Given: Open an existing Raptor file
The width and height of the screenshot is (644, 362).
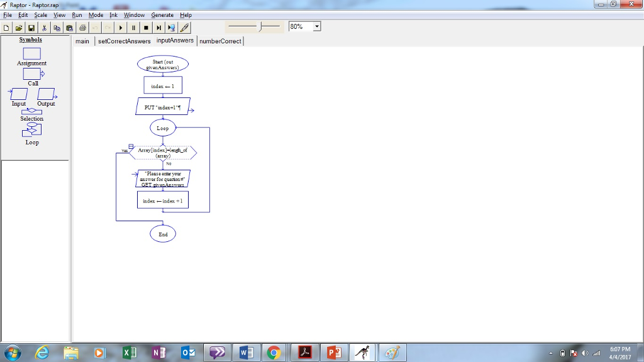Looking at the screenshot, I should click(18, 27).
